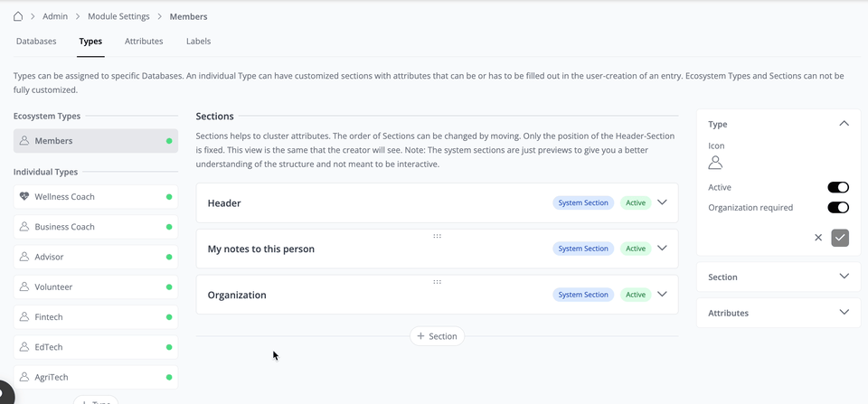The image size is (868, 404).
Task: Click drag handle above Organization section
Action: [x=437, y=282]
